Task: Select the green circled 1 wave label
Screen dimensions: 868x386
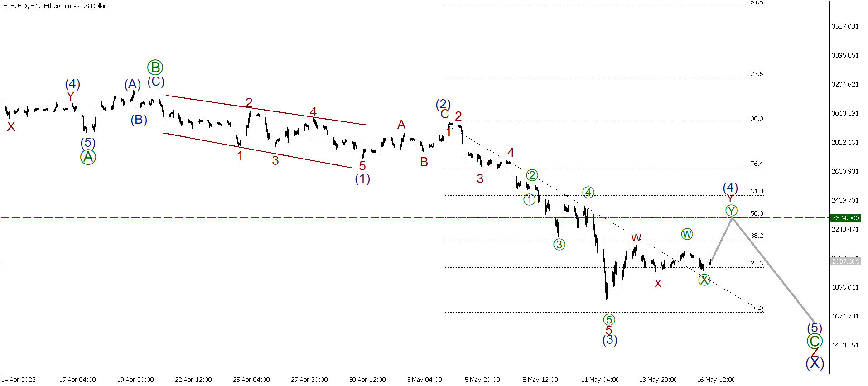Action: [529, 199]
